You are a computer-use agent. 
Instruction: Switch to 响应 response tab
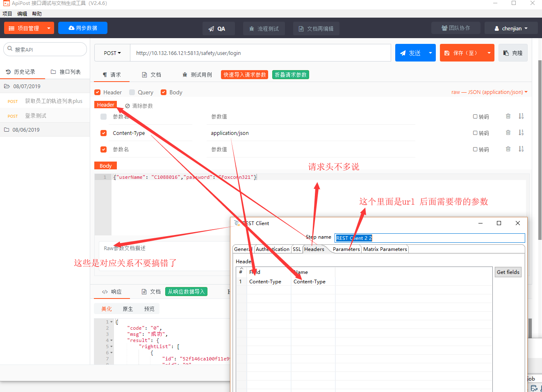[x=112, y=292]
